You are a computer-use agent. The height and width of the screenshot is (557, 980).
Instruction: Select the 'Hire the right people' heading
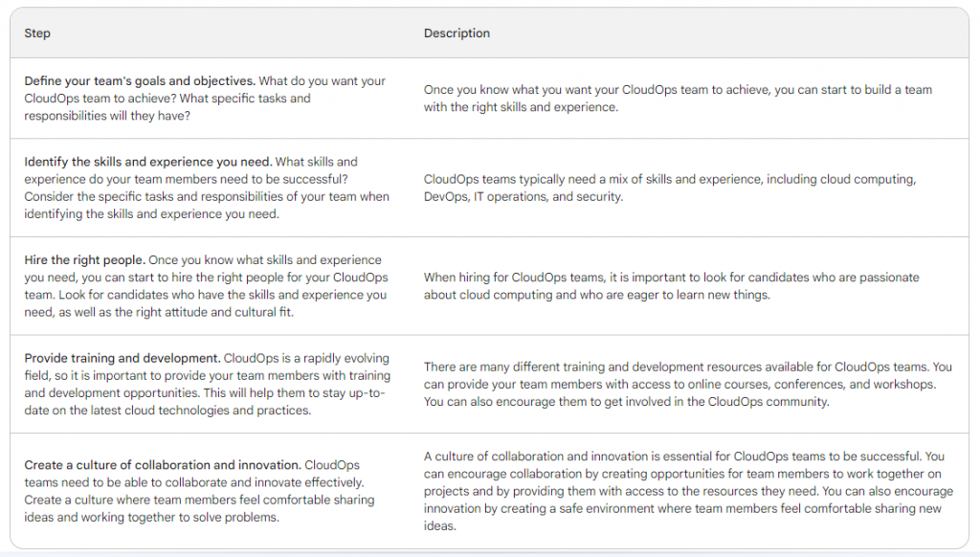point(85,259)
